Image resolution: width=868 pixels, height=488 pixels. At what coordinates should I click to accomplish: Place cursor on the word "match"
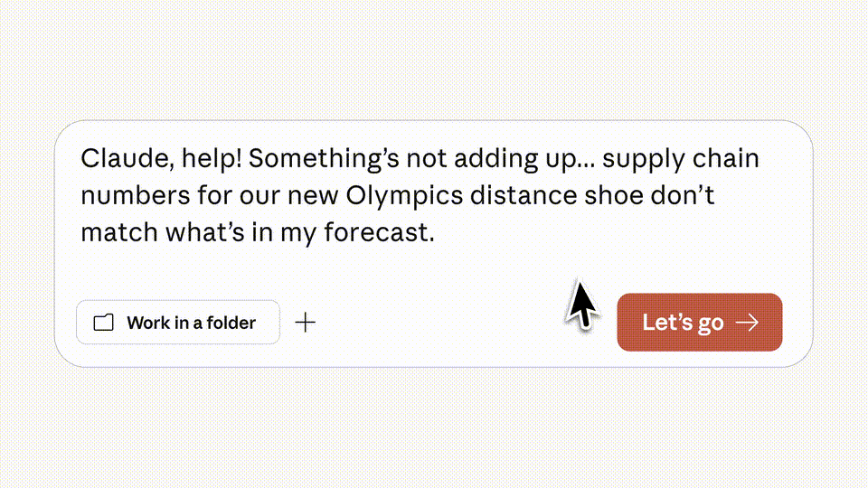tap(118, 233)
